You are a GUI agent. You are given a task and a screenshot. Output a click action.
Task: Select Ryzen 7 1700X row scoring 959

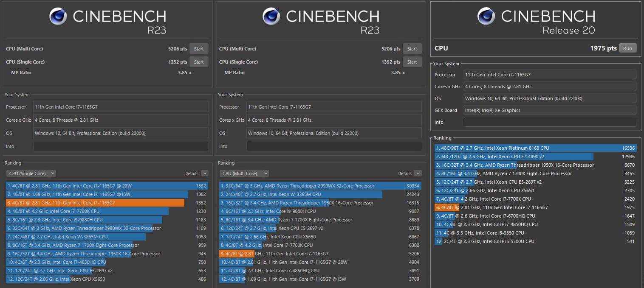click(x=107, y=245)
